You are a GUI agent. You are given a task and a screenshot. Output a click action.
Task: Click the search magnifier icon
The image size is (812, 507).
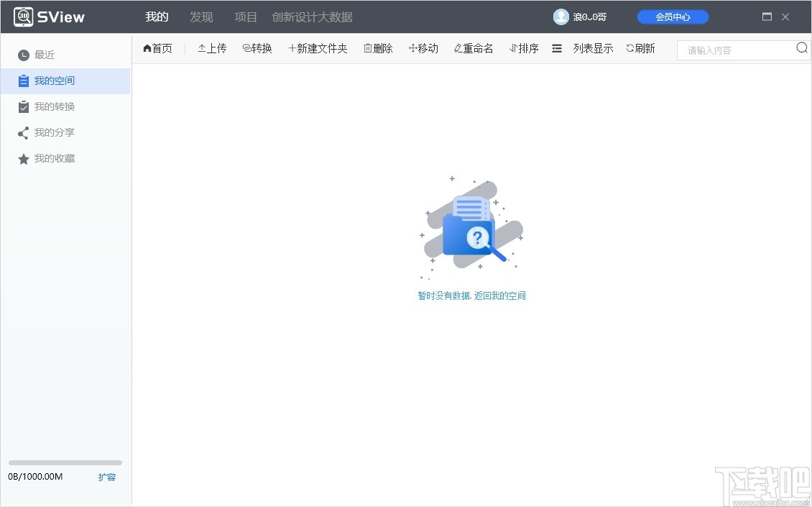(x=801, y=47)
